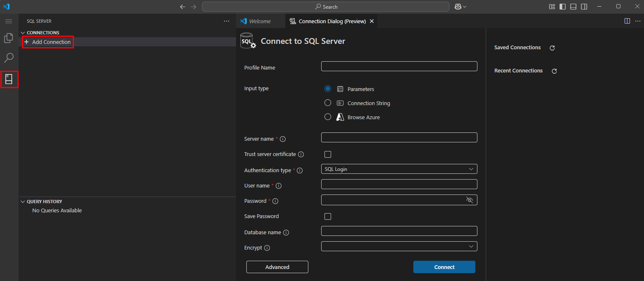
Task: Enable Trust server certificate checkbox
Action: 328,154
